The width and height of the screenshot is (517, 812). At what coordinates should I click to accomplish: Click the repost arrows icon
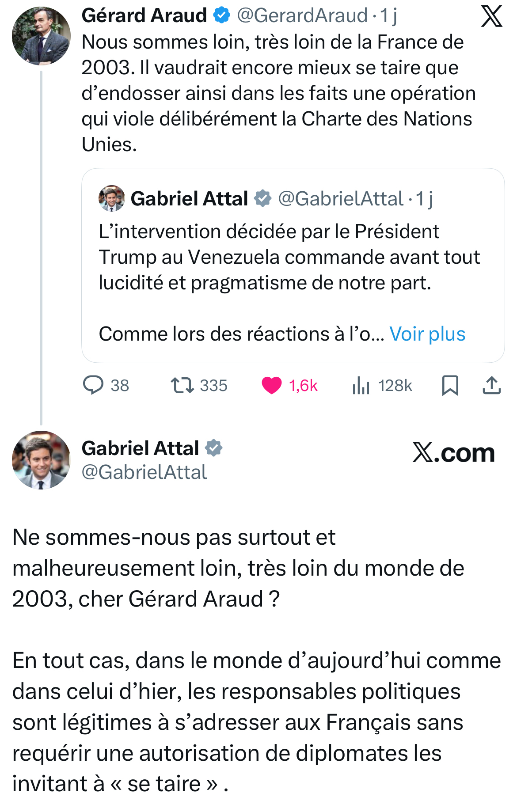(182, 385)
